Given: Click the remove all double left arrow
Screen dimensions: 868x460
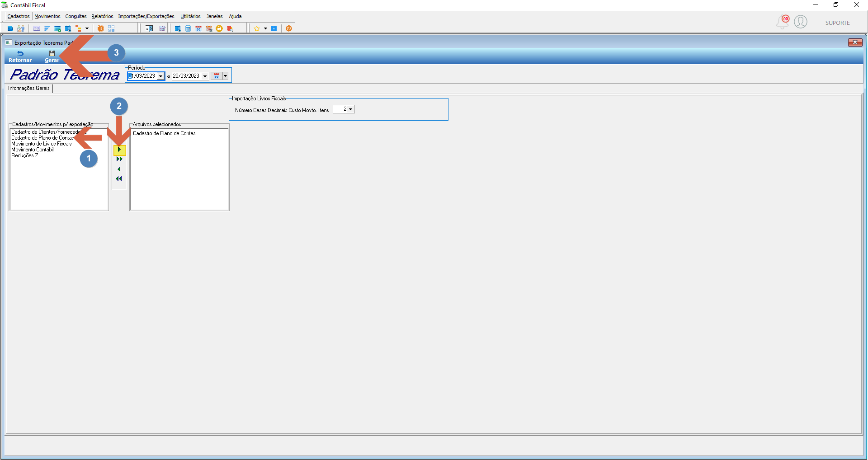Looking at the screenshot, I should point(119,179).
